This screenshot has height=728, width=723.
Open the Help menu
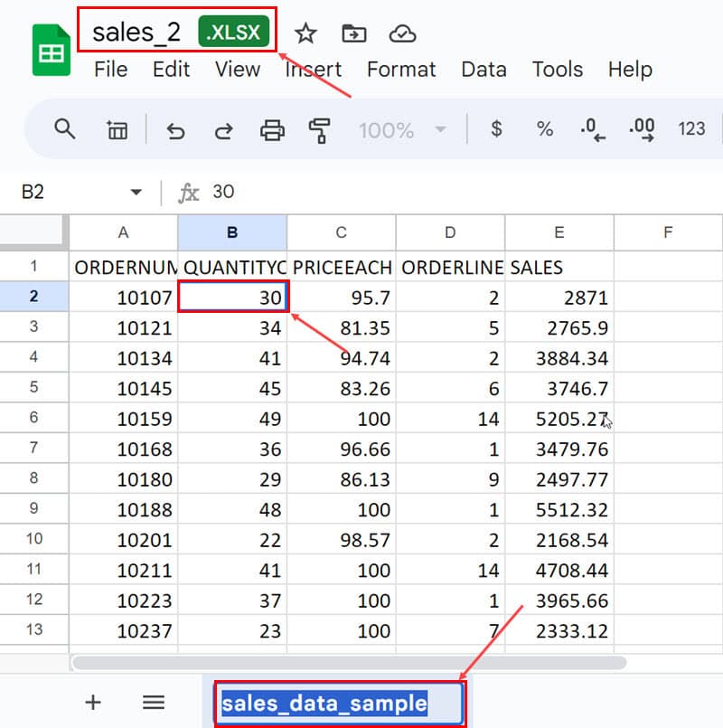click(630, 70)
